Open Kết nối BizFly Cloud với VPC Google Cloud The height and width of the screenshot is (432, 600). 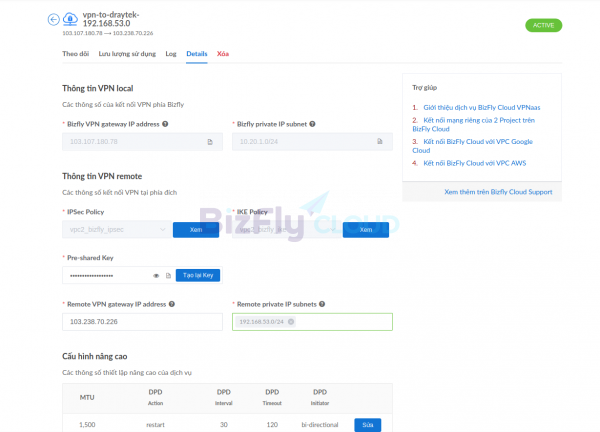point(473,146)
